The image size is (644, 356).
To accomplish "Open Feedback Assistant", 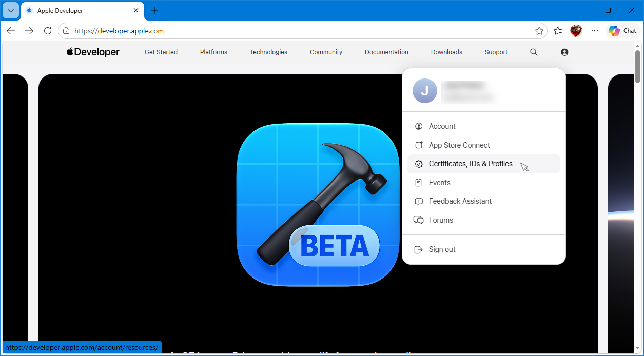I will pyautogui.click(x=484, y=201).
